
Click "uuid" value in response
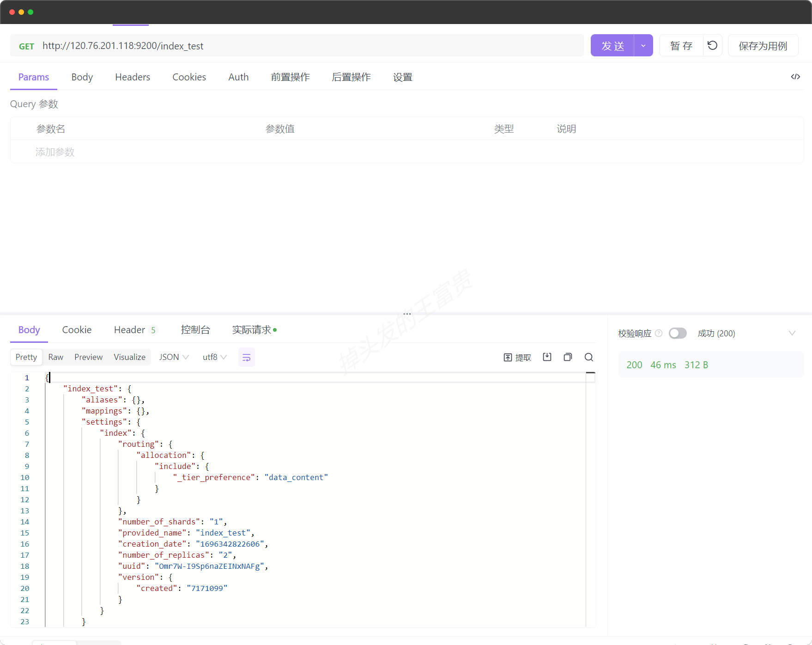[209, 566]
